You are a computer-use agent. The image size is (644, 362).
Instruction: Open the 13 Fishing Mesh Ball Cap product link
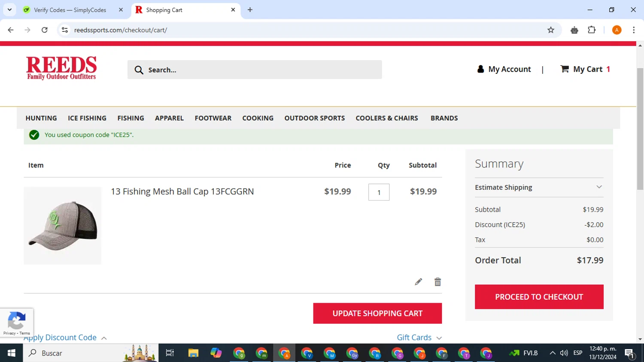[182, 192]
